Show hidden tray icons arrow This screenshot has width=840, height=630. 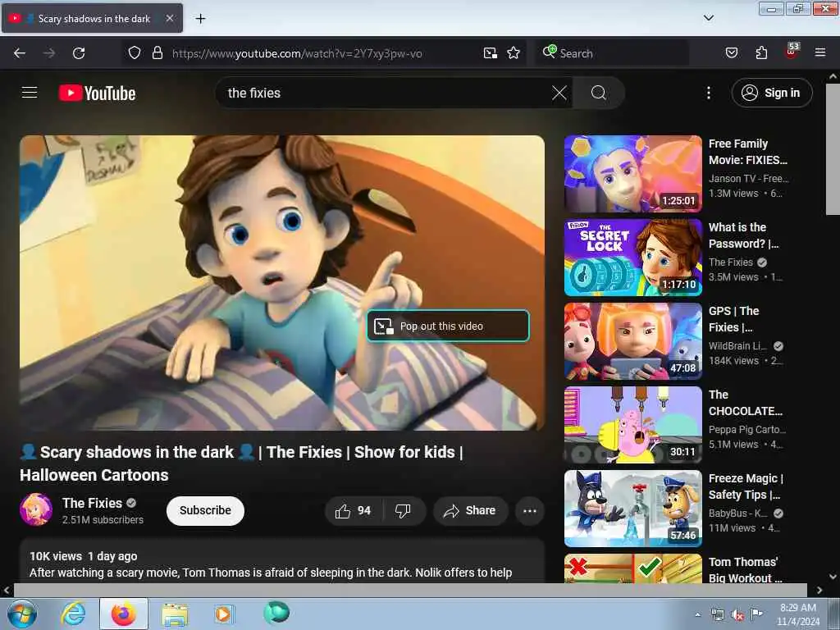697,614
